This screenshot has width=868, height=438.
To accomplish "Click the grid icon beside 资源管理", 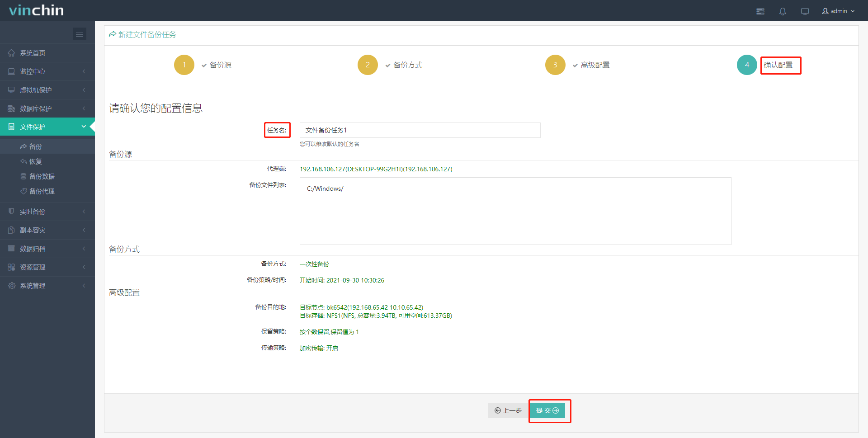I will tap(11, 267).
